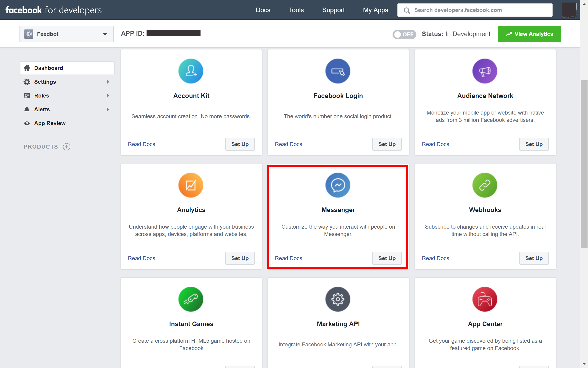The width and height of the screenshot is (588, 368).
Task: Click the scrollbar down arrow
Action: pos(584,364)
